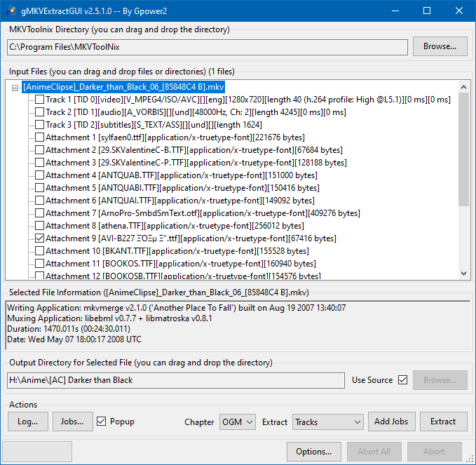Viewport: 476px width, 465px height.
Task: Open the Chapter OGM dropdown
Action: (238, 422)
